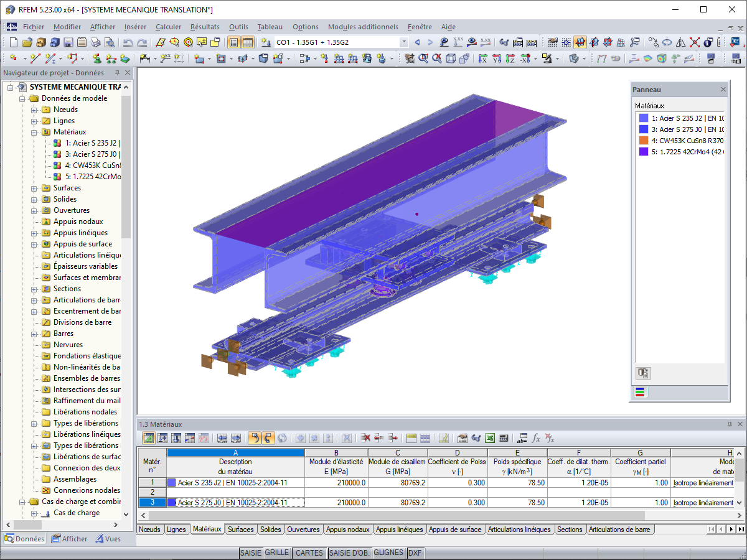
Task: Collapse the Matériaux tree node
Action: click(x=34, y=132)
